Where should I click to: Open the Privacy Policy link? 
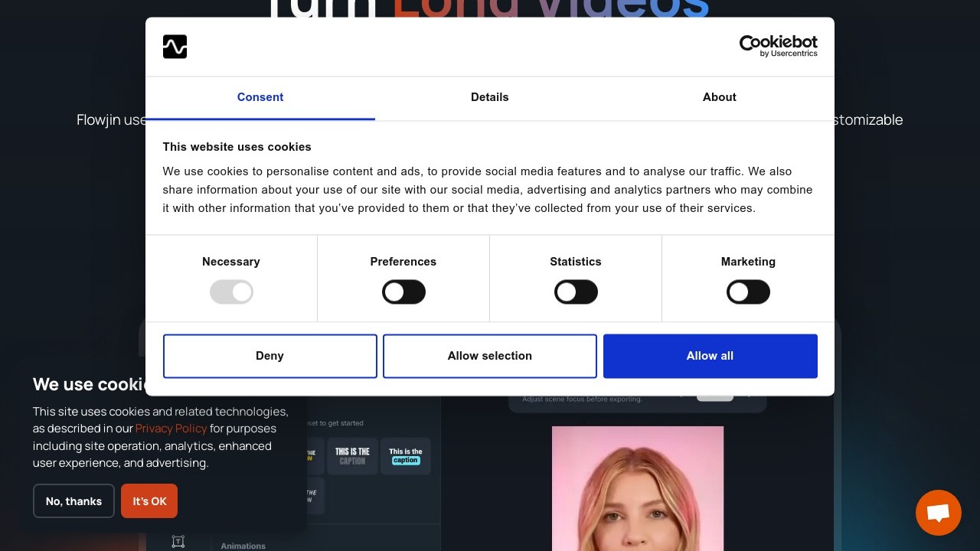[171, 429]
